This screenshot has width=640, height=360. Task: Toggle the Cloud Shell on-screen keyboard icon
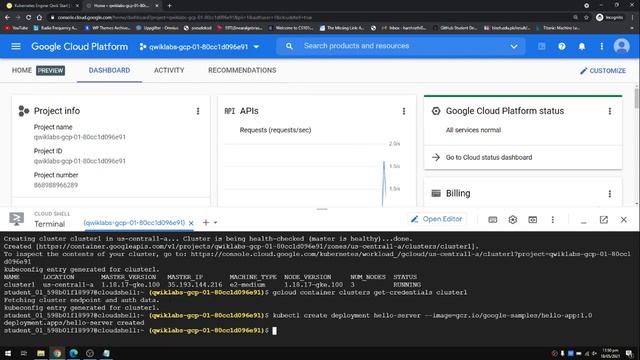(493, 220)
